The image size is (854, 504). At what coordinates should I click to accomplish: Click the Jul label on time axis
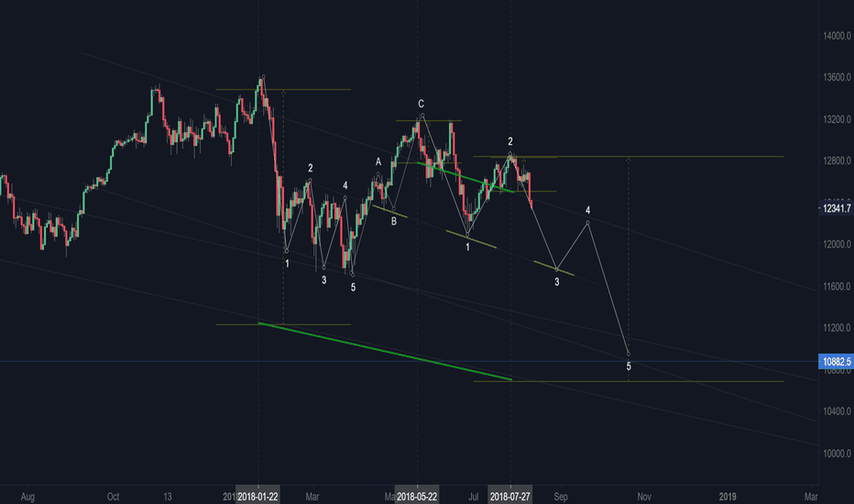point(474,497)
